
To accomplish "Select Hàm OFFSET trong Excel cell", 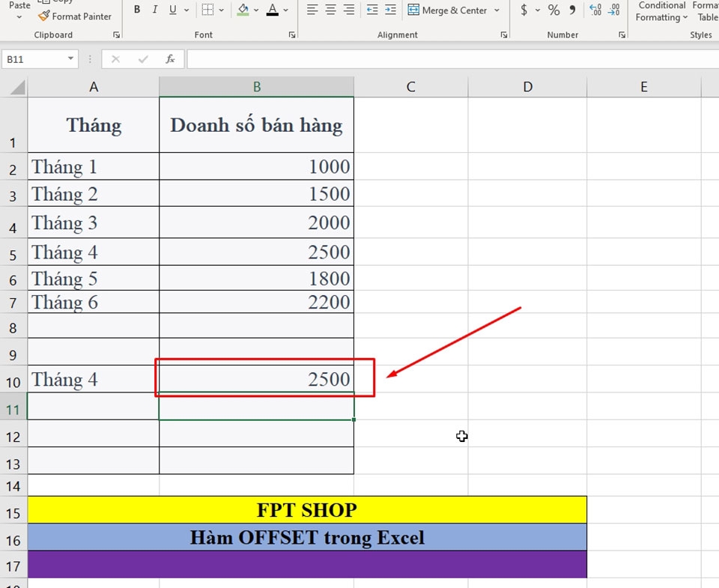I will 307,537.
